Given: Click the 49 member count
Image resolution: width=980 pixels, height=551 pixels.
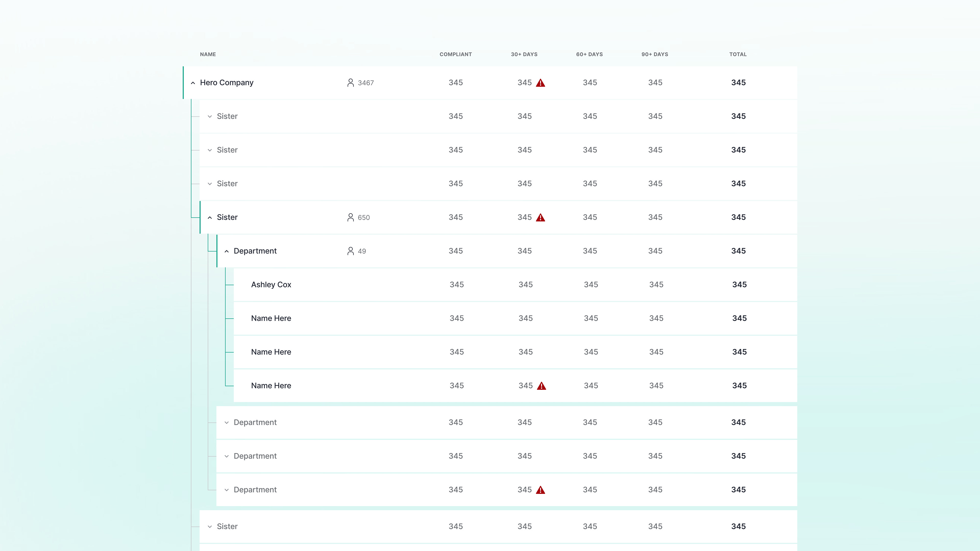Looking at the screenshot, I should [x=362, y=251].
